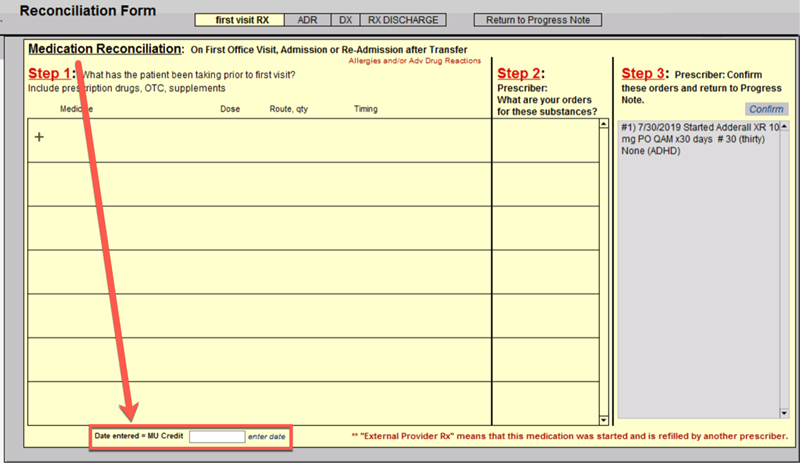Image resolution: width=800 pixels, height=463 pixels.
Task: Click the 'enter date' link
Action: [267, 437]
